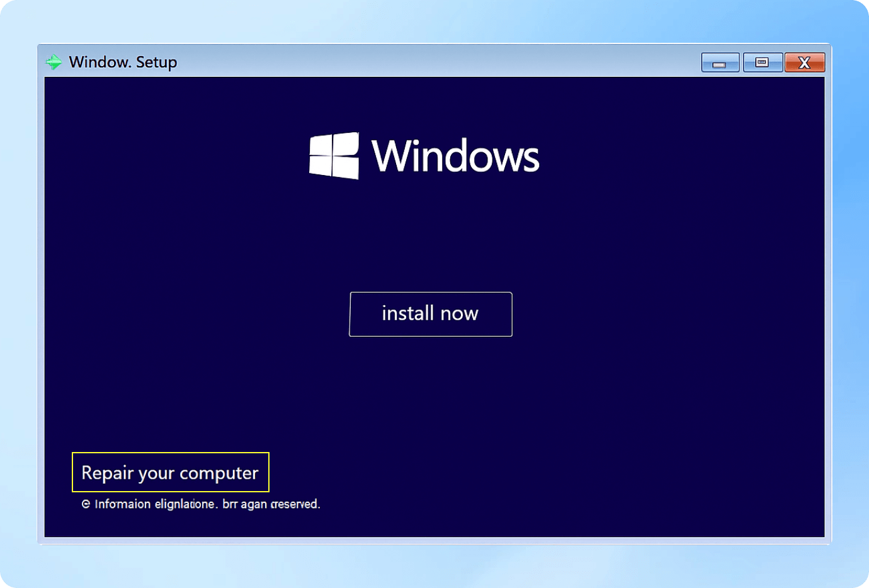Screen dimensions: 869x588
Task: Click the install now button
Action: pyautogui.click(x=431, y=314)
